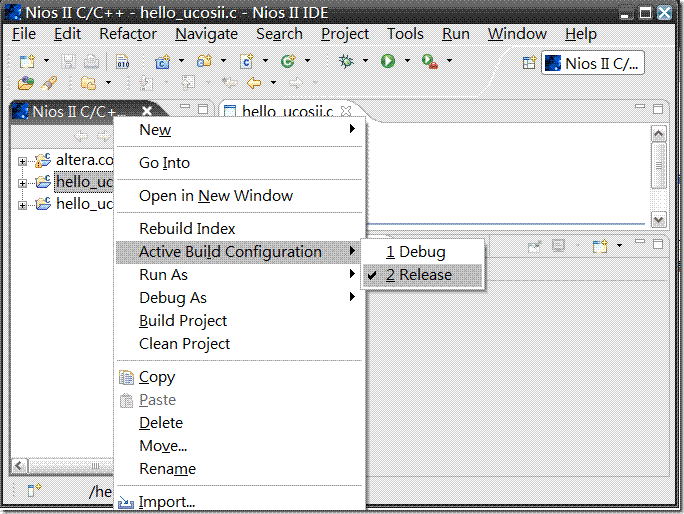Select the altera.co project row
This screenshot has width=684, height=514.
[85, 160]
